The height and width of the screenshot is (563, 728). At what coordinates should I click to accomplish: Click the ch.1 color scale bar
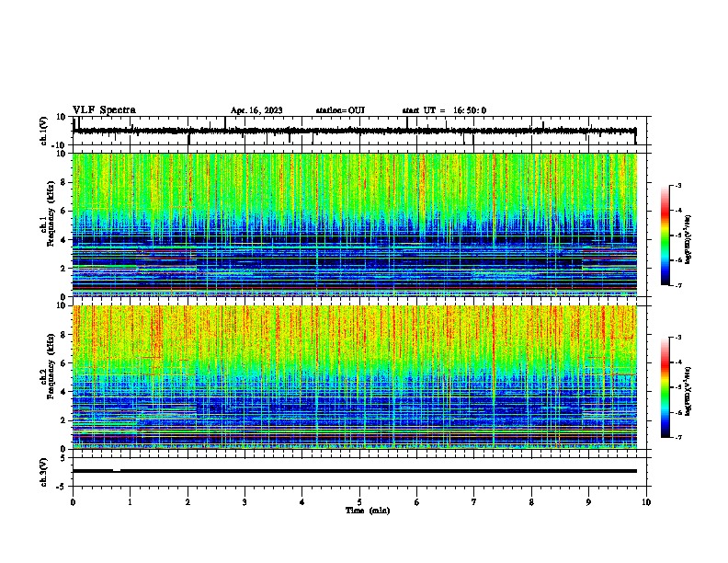[665, 236]
